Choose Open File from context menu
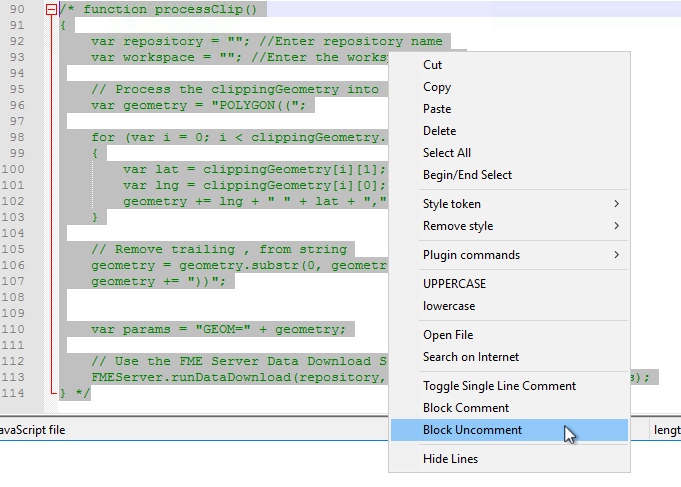The height and width of the screenshot is (487, 681). click(x=448, y=335)
